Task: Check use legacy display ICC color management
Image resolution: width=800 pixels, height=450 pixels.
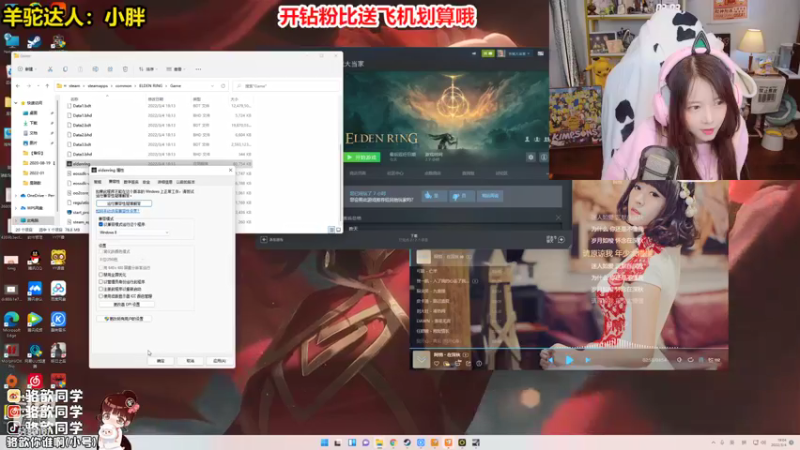Action: (101, 296)
